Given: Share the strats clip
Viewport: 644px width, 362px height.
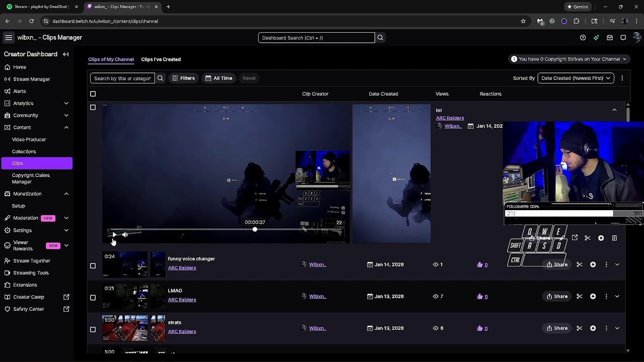Looking at the screenshot, I should pos(557,328).
